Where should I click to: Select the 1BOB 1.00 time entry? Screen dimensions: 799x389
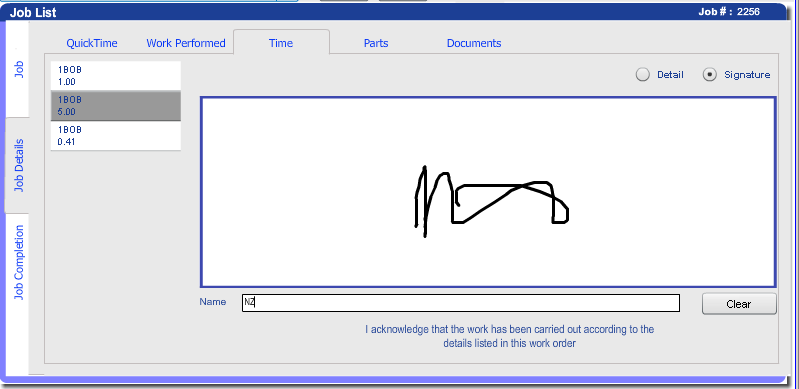(116, 76)
